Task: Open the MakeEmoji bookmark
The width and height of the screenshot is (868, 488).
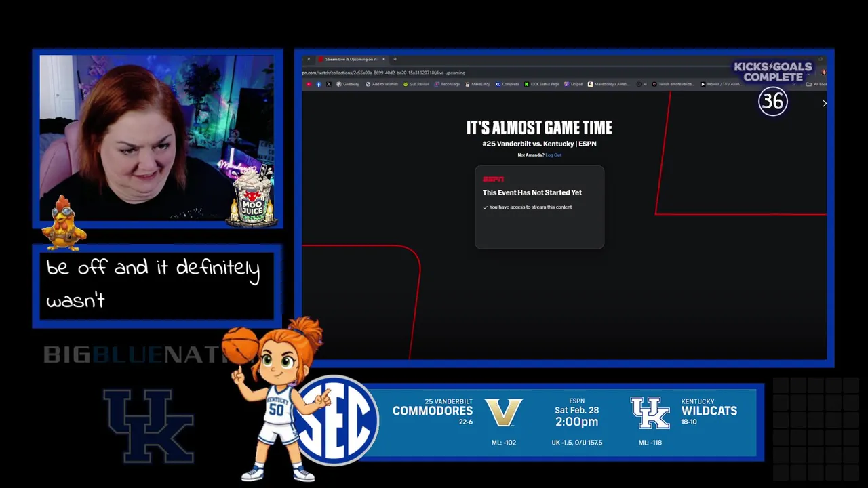Action: (x=478, y=84)
